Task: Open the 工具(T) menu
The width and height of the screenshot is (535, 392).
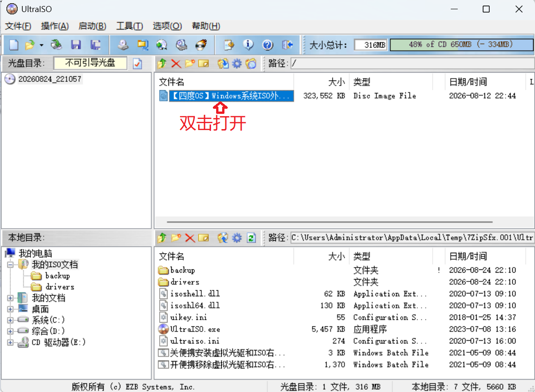Action: pyautogui.click(x=130, y=26)
